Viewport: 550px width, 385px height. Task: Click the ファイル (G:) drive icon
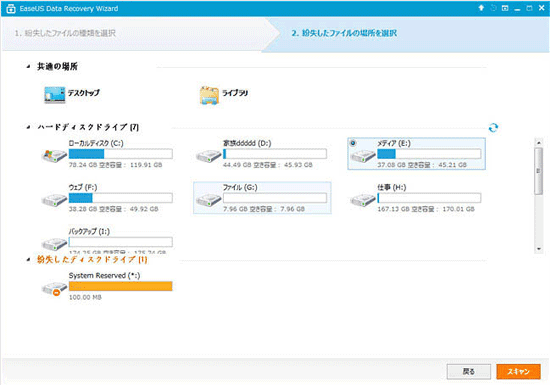tap(209, 200)
